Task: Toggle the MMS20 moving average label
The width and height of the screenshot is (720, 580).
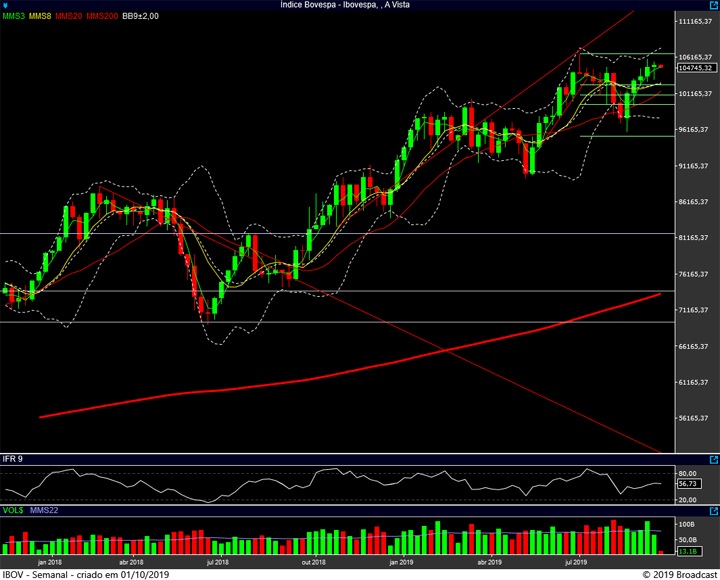Action: 69,17
